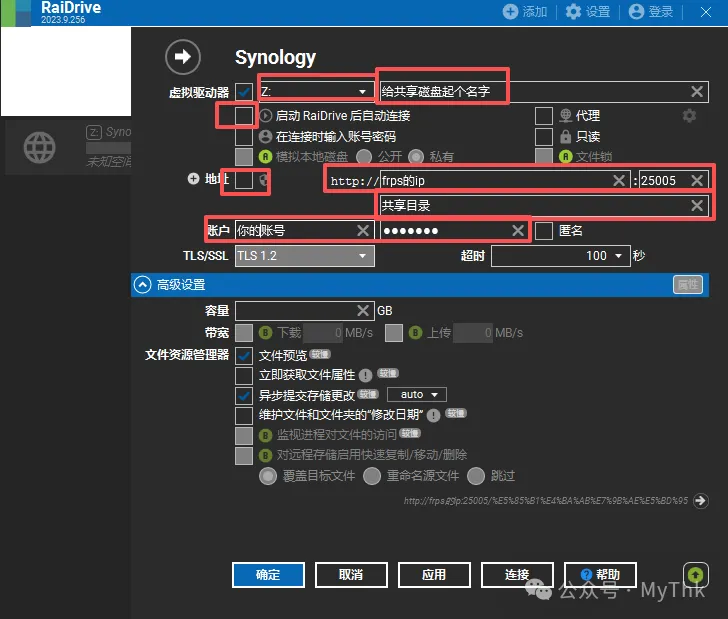Screen dimensions: 728x619
Task: Collapse the 高级设置 advanced settings section
Action: point(142,285)
